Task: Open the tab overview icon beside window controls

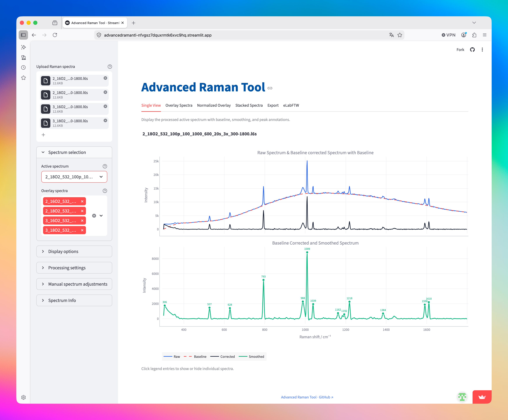Action: (x=55, y=23)
